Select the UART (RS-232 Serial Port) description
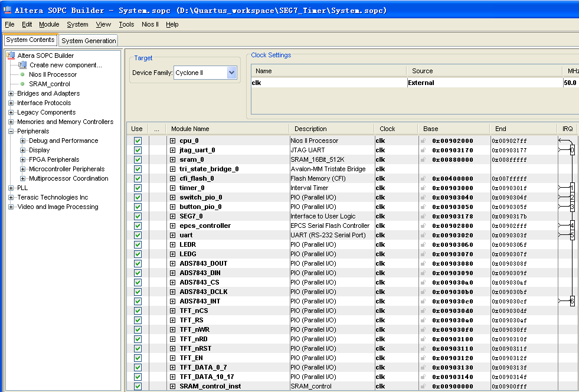 [x=328, y=236]
